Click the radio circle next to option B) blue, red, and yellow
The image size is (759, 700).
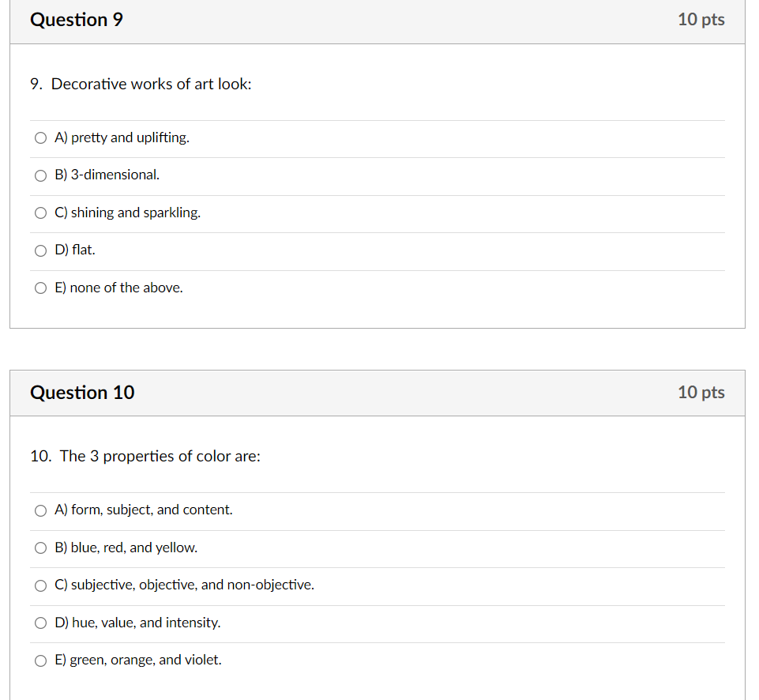(40, 548)
